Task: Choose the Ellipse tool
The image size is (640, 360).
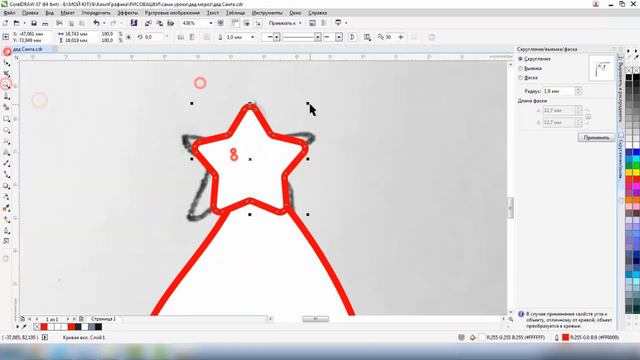Action: click(7, 130)
